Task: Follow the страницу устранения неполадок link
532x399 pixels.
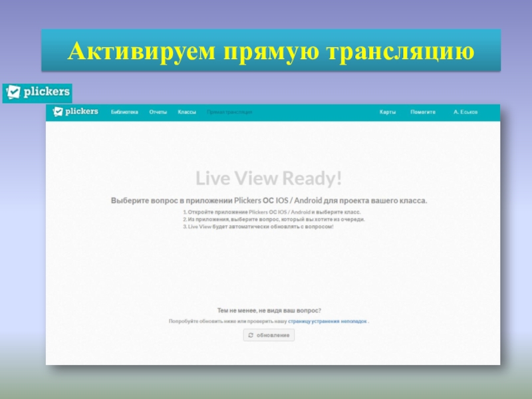Action: 327,321
